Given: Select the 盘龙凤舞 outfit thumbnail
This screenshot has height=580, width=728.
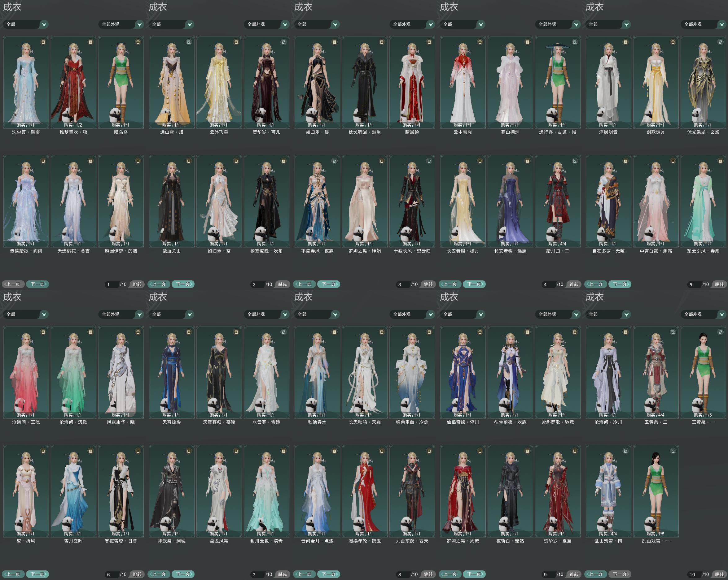Looking at the screenshot, I should pos(219,491).
